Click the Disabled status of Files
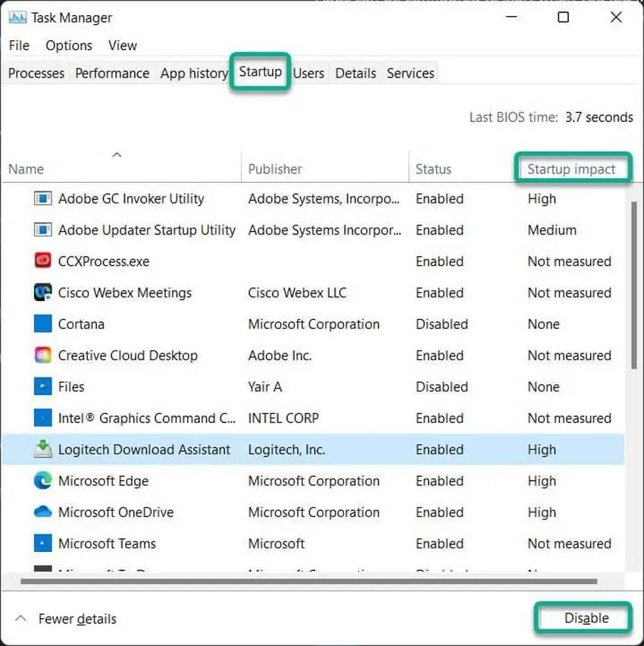 pos(442,387)
